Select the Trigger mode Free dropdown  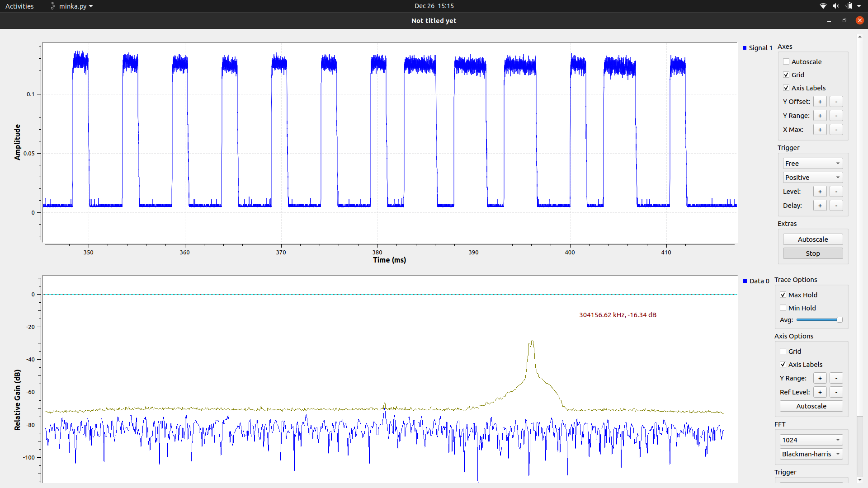click(x=812, y=163)
